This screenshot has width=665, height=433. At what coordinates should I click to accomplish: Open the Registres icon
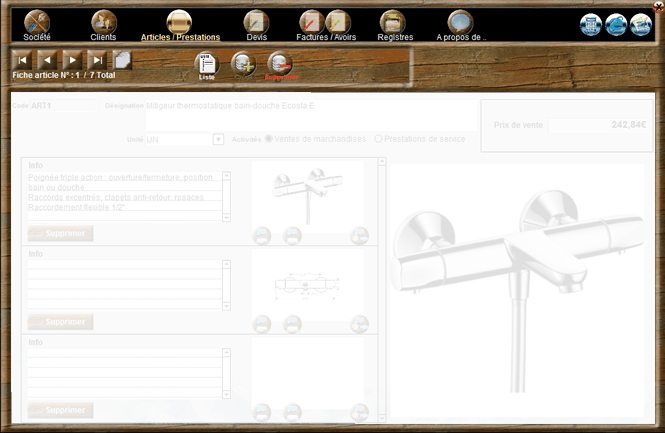(393, 21)
